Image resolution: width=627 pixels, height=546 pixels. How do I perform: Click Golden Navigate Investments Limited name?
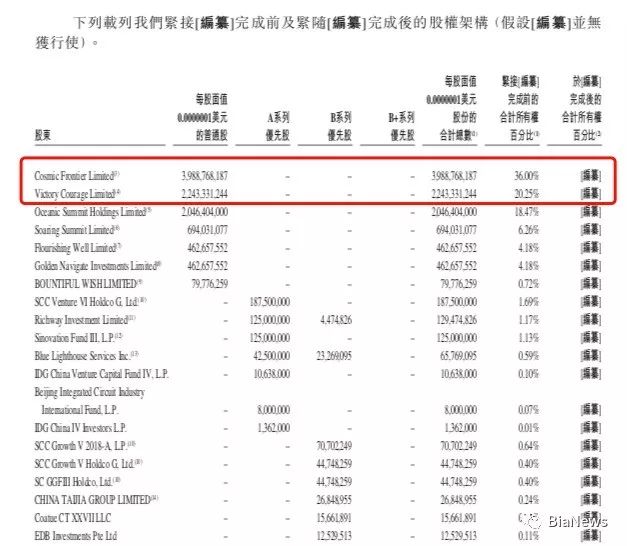point(98,266)
